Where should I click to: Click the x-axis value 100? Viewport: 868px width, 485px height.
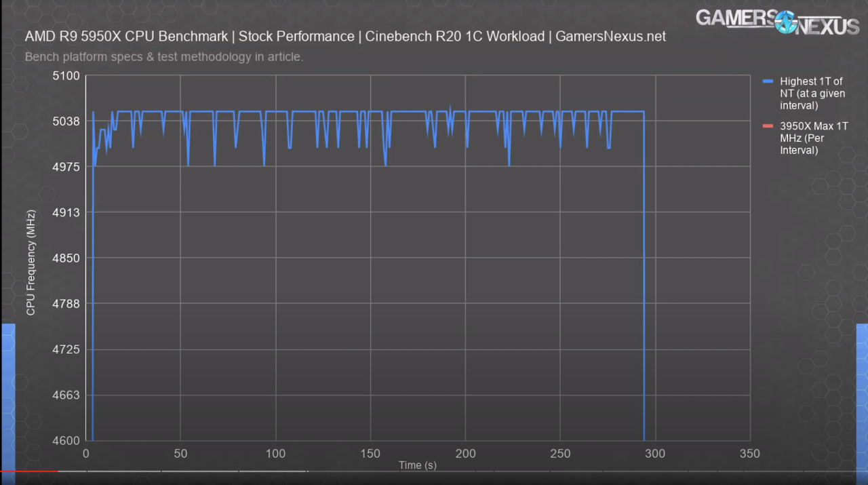coord(275,453)
